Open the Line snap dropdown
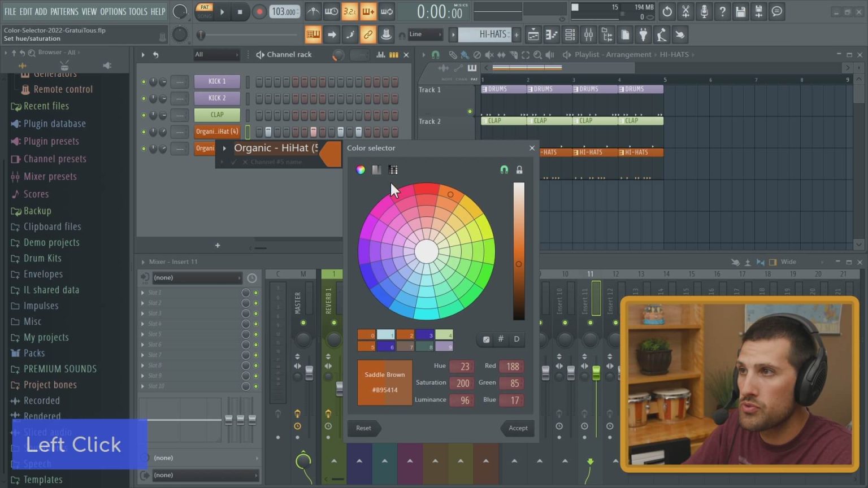This screenshot has width=868, height=488. pos(425,34)
